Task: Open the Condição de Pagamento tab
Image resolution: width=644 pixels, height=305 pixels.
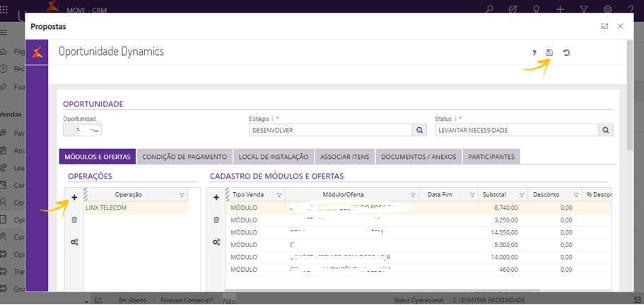Action: click(185, 157)
